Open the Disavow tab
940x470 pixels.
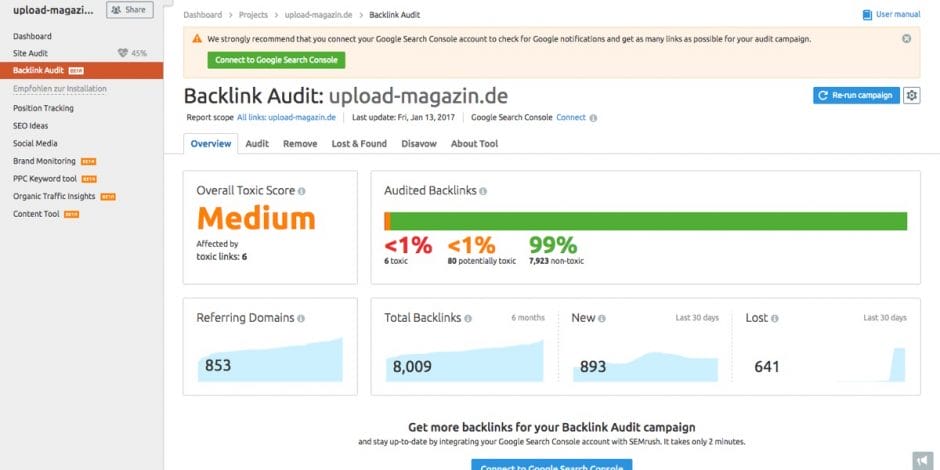coord(419,144)
